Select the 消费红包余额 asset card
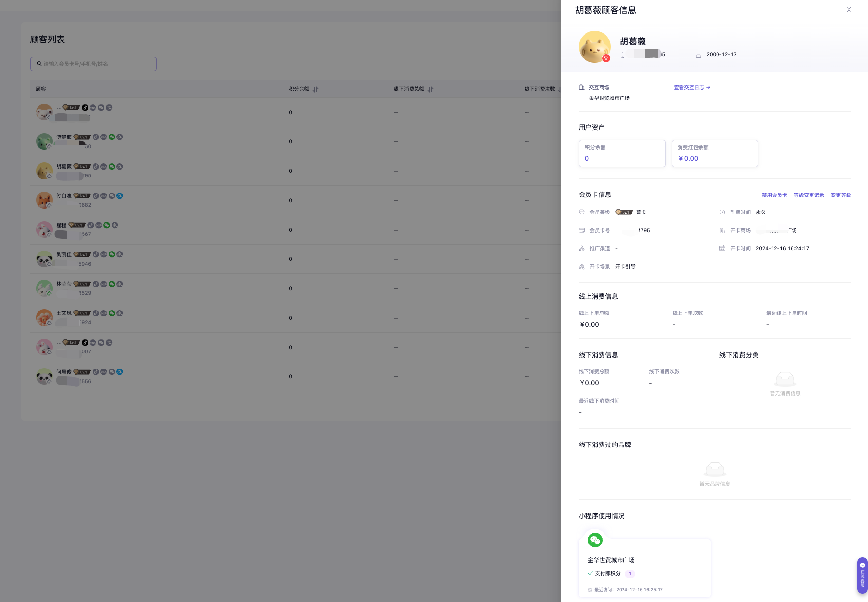 tap(715, 154)
